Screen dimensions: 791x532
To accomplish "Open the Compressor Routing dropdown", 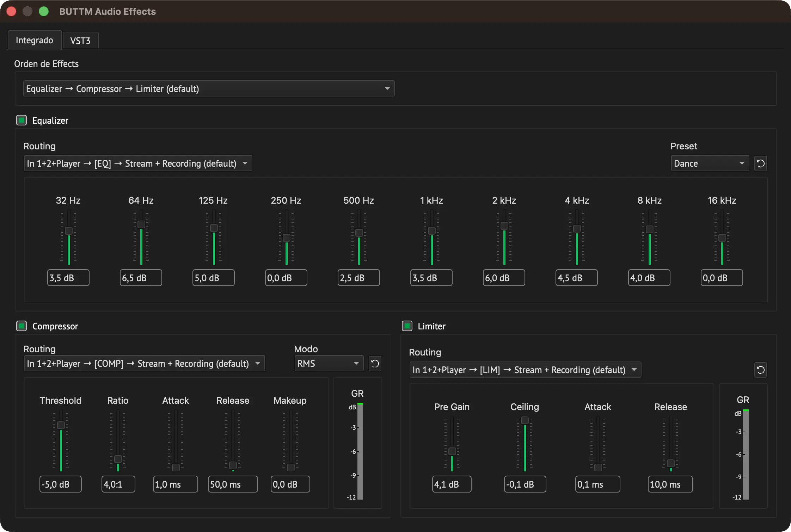I will (144, 364).
